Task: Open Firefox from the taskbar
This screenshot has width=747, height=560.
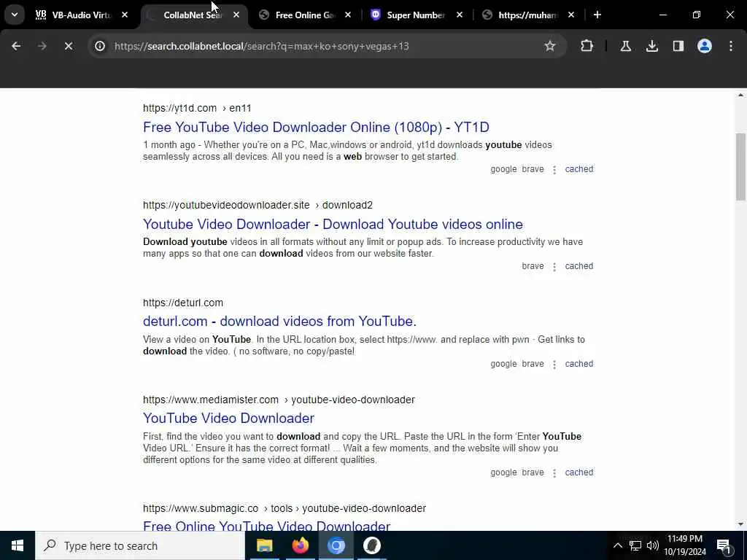Action: (300, 545)
